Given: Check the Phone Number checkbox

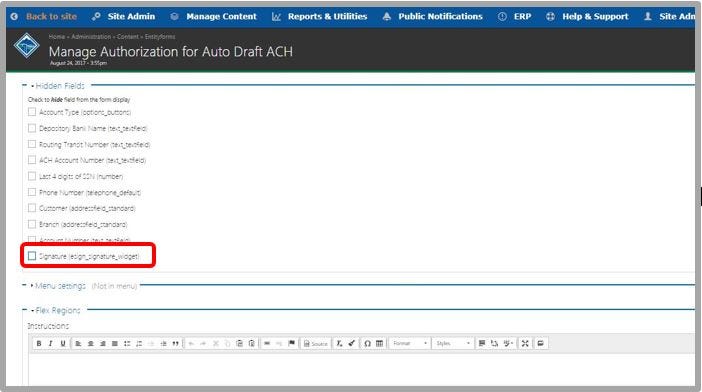Looking at the screenshot, I should [32, 192].
